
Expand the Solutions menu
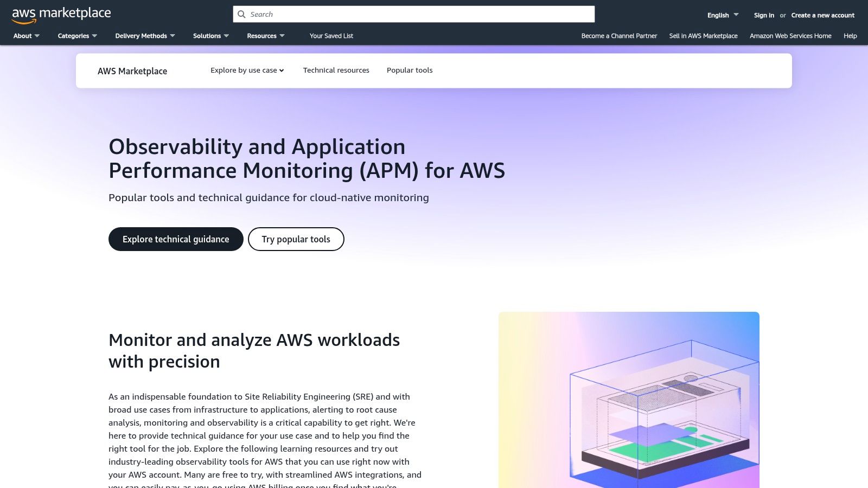point(211,36)
